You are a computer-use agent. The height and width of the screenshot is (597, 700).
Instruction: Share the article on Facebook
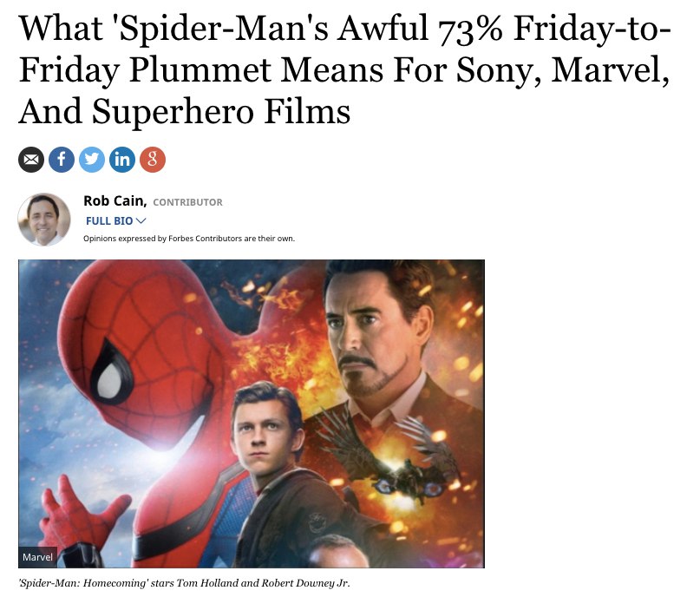click(x=62, y=161)
